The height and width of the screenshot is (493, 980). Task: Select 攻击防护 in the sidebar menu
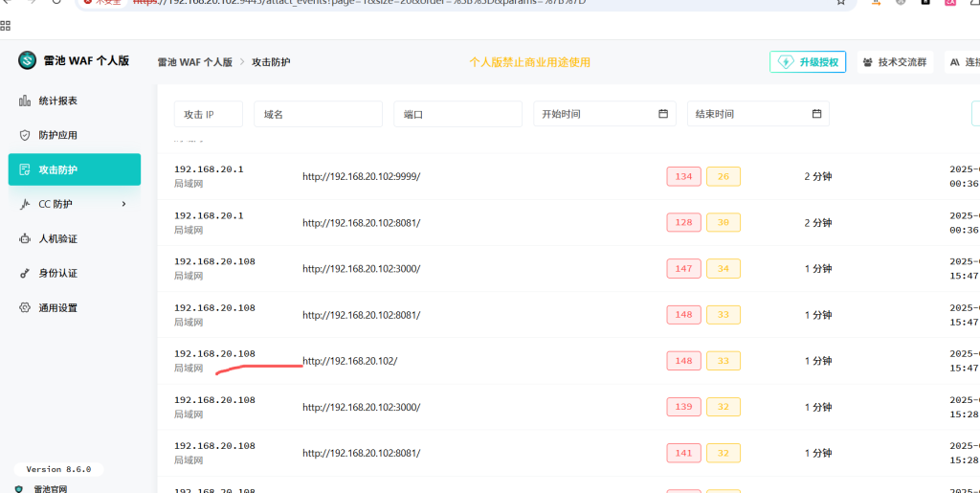click(75, 169)
